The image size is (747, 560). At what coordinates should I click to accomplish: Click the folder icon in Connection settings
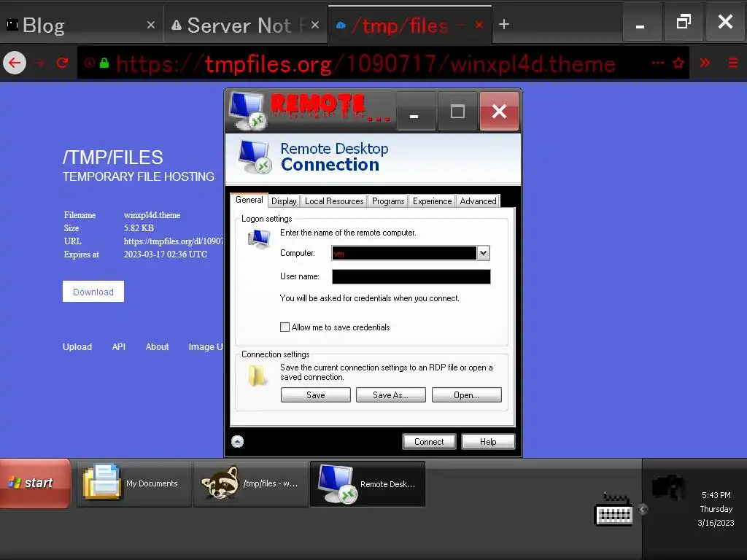point(258,376)
